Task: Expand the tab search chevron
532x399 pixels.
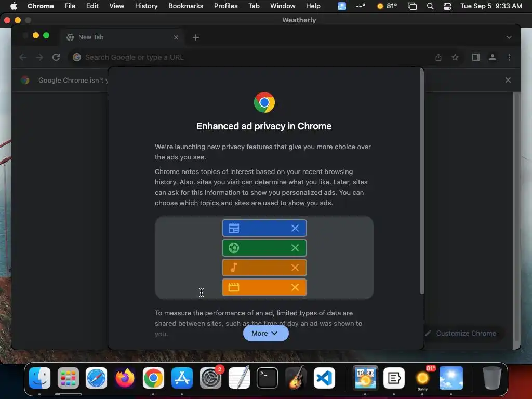Action: 509,37
